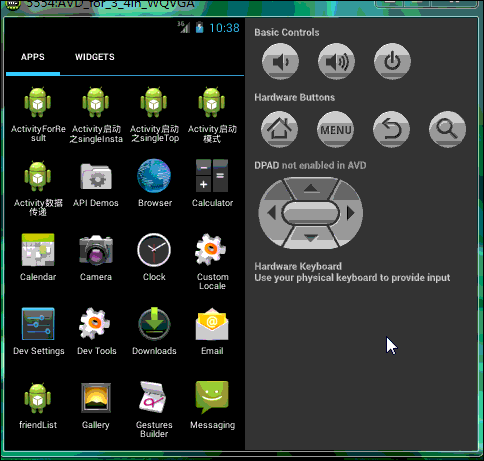Select the APPS tab
Image resolution: width=484 pixels, height=461 pixels.
tap(33, 57)
